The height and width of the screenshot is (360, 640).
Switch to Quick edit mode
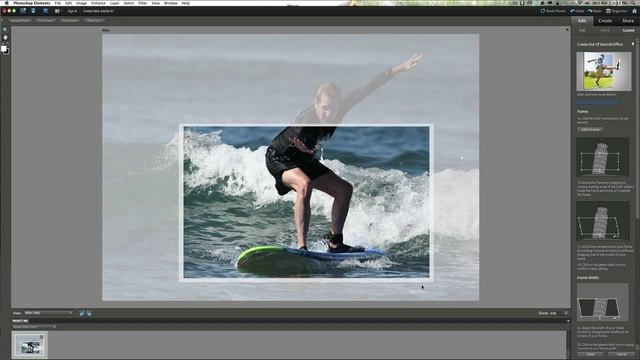point(605,30)
